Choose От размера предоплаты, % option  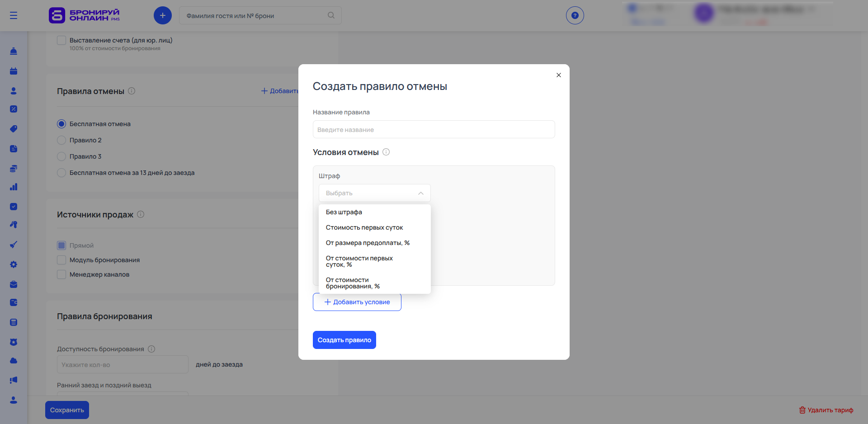pyautogui.click(x=375, y=243)
